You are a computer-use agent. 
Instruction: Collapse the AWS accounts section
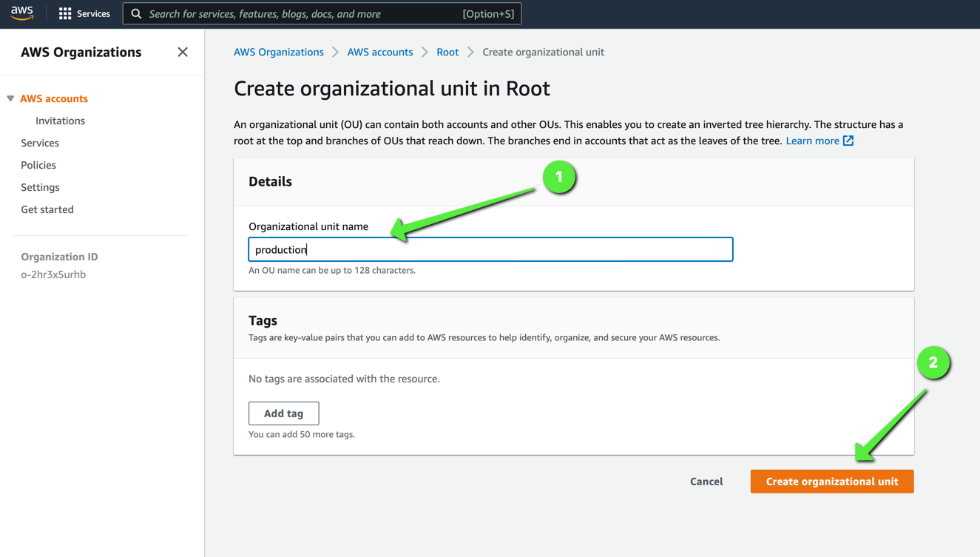tap(10, 98)
